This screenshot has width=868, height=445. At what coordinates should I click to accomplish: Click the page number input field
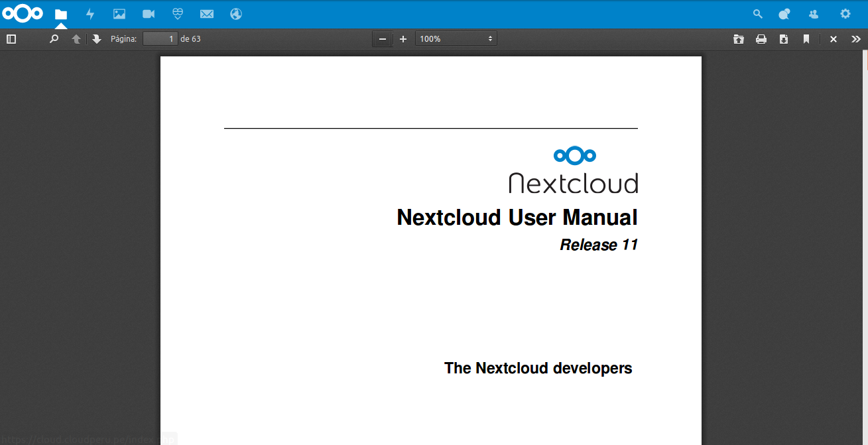(160, 39)
